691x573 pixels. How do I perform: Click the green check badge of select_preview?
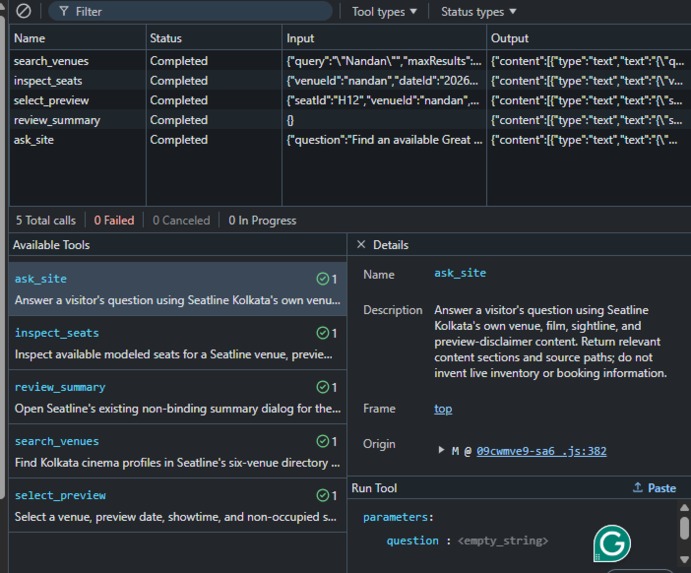coord(323,495)
